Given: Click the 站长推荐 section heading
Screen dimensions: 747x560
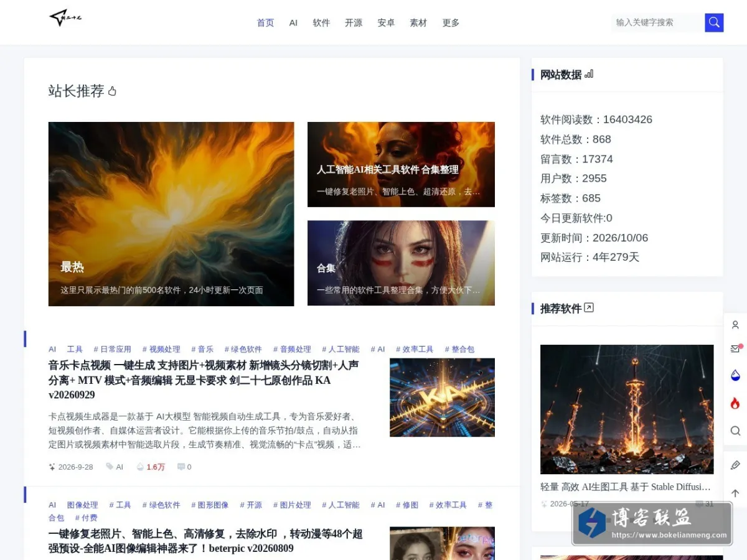Looking at the screenshot, I should point(76,91).
